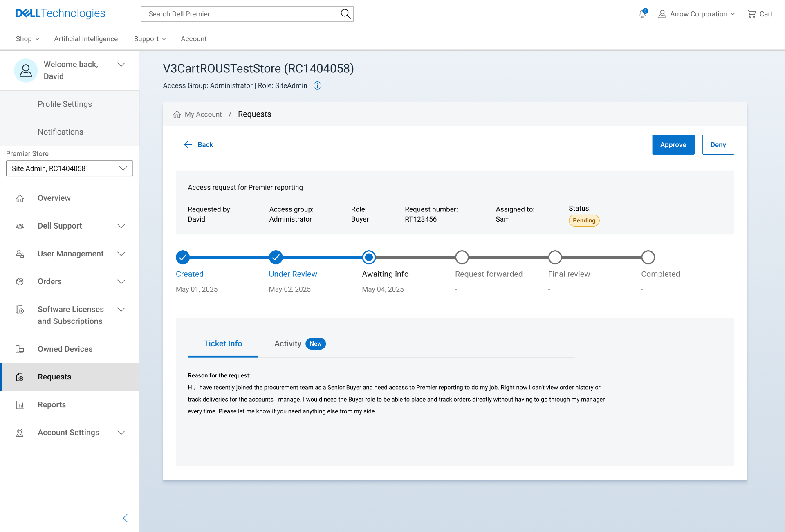785x532 pixels.
Task: Click the Awaiting info step marker
Action: [369, 258]
